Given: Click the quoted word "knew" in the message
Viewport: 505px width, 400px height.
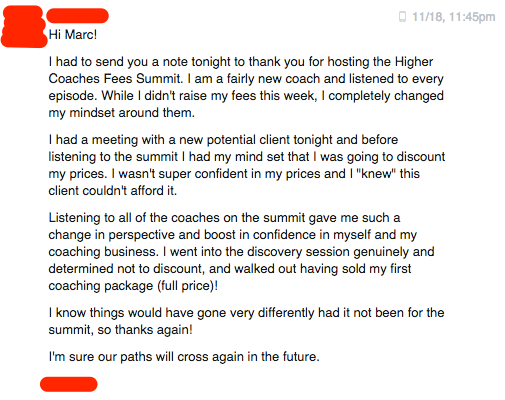Looking at the screenshot, I should pos(376,174).
